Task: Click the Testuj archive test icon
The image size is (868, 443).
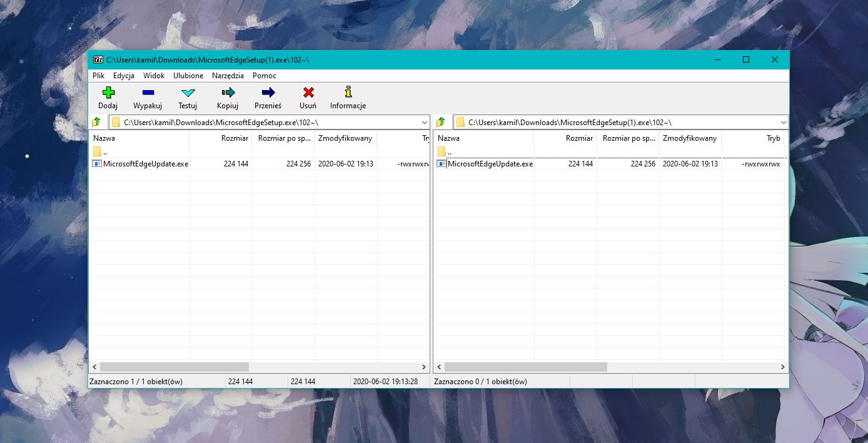Action: click(188, 93)
